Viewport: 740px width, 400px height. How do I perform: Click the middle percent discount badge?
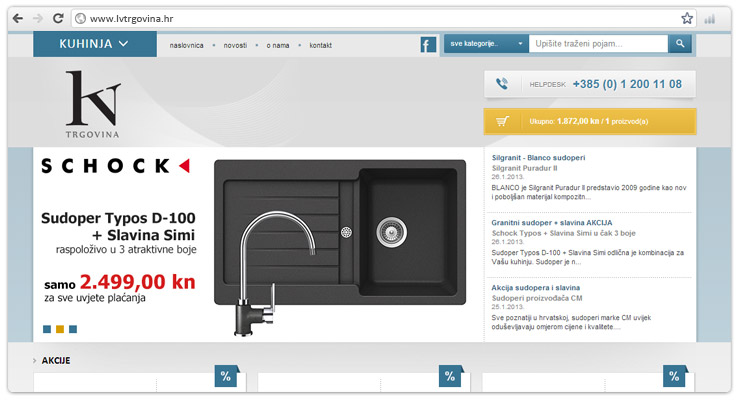click(x=450, y=376)
